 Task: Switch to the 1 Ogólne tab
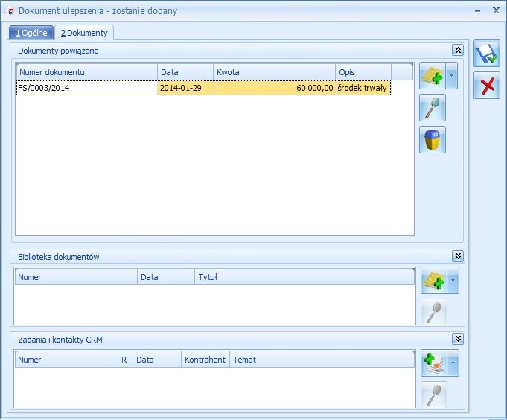(31, 33)
